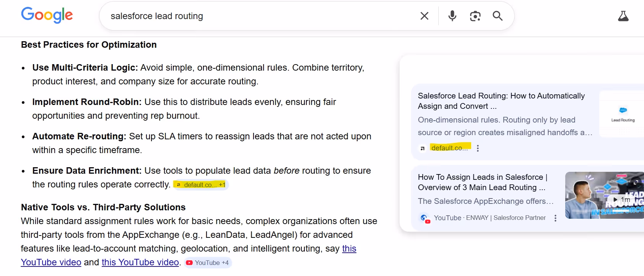
Task: Follow the second 'this YouTube video' link
Action: [x=140, y=262]
